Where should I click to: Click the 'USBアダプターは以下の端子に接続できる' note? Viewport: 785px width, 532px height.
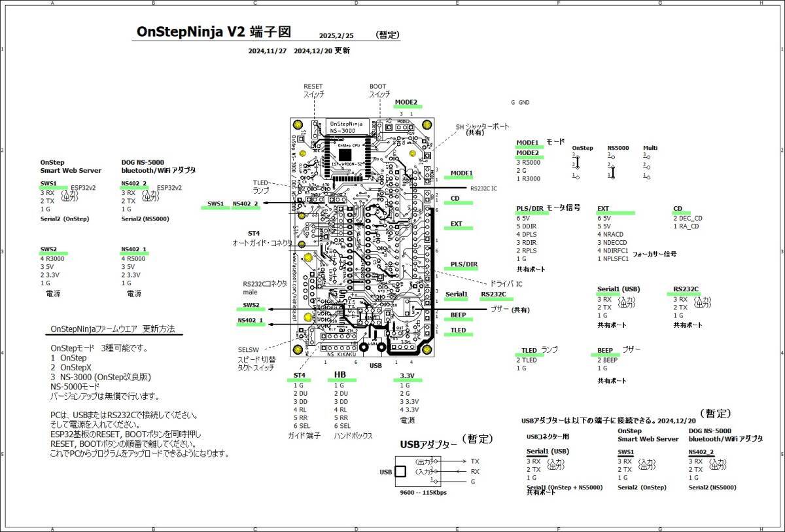tap(589, 422)
